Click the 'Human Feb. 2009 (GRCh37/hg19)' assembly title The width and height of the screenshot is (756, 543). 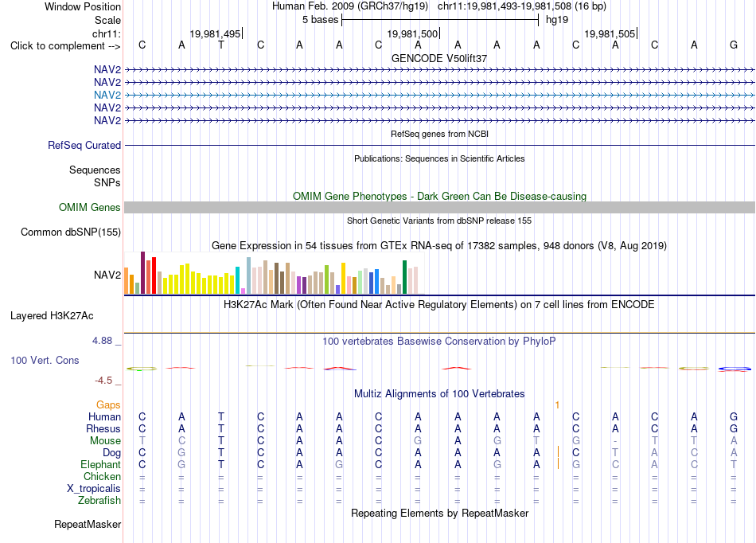click(350, 6)
